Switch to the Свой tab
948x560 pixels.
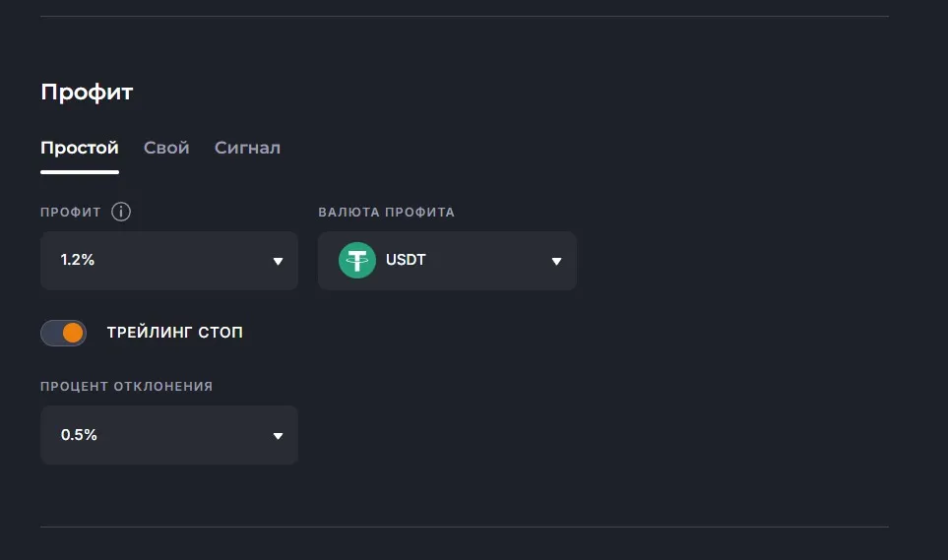click(166, 148)
